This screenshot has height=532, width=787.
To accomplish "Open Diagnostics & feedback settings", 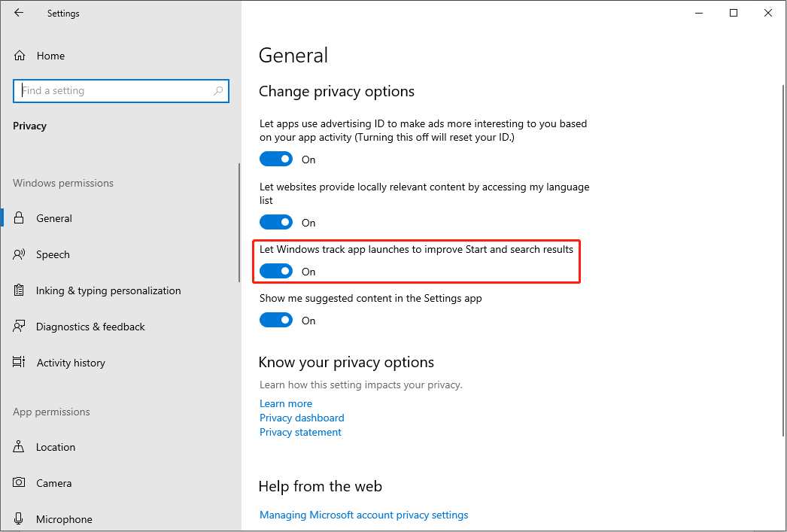I will [120, 327].
